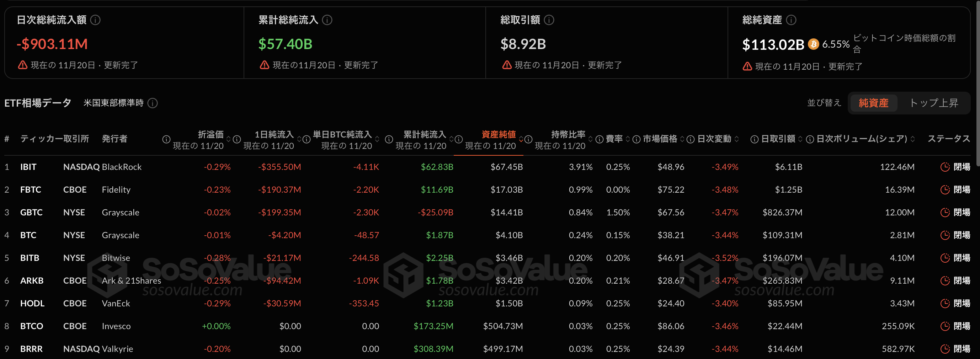Sort by 1日純流入 column arrows
Screen dimensions: 980x359
coord(299,139)
